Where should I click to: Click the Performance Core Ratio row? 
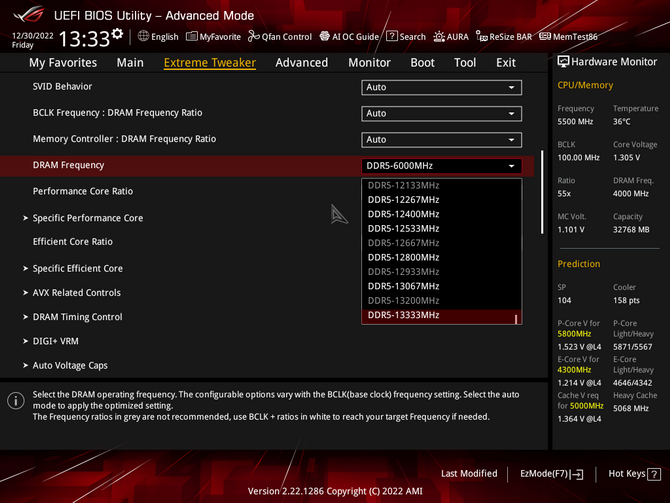267,191
